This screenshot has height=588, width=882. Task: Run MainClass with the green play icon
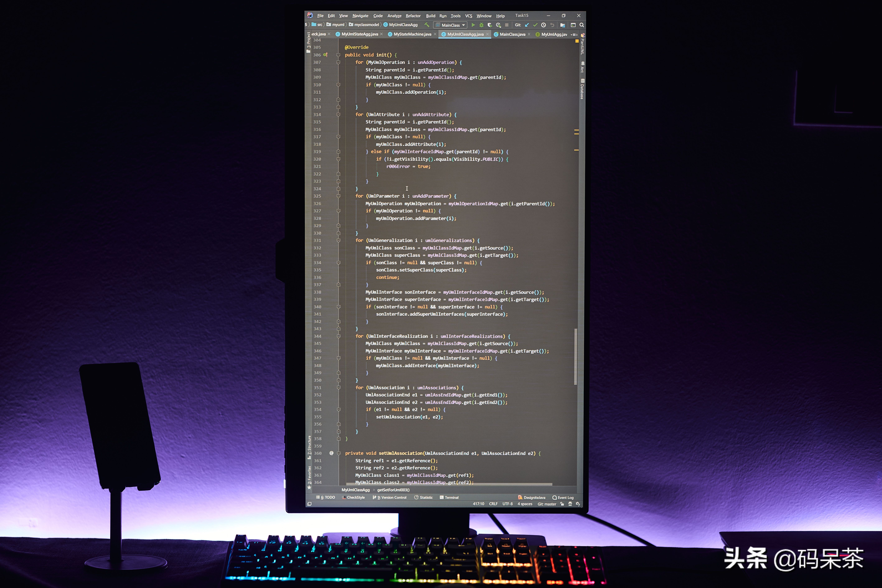[473, 25]
